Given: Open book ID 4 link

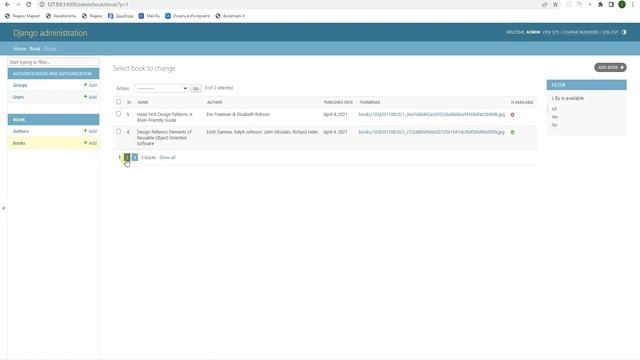Looking at the screenshot, I should pos(128,132).
